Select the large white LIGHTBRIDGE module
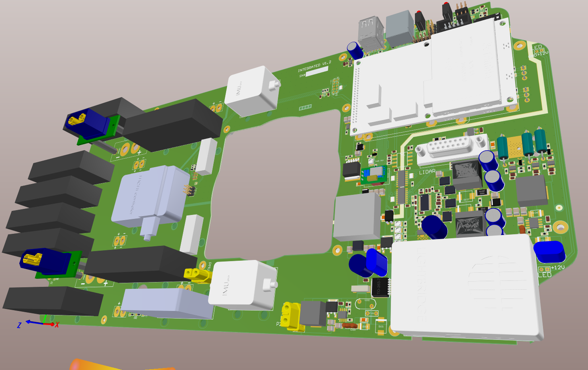Image resolution: width=588 pixels, height=370 pixels. (467, 287)
